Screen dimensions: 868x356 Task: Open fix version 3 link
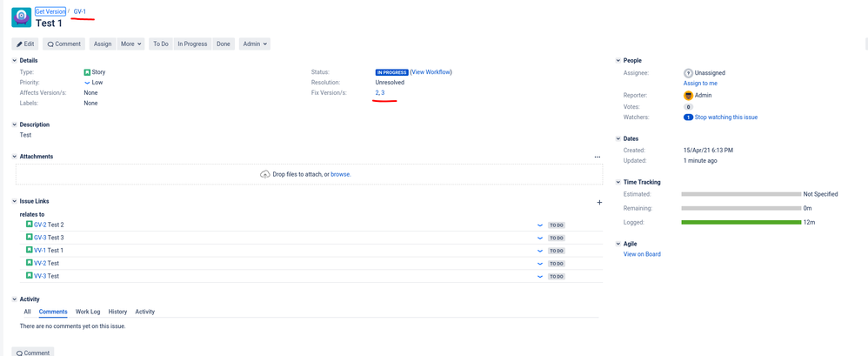383,93
